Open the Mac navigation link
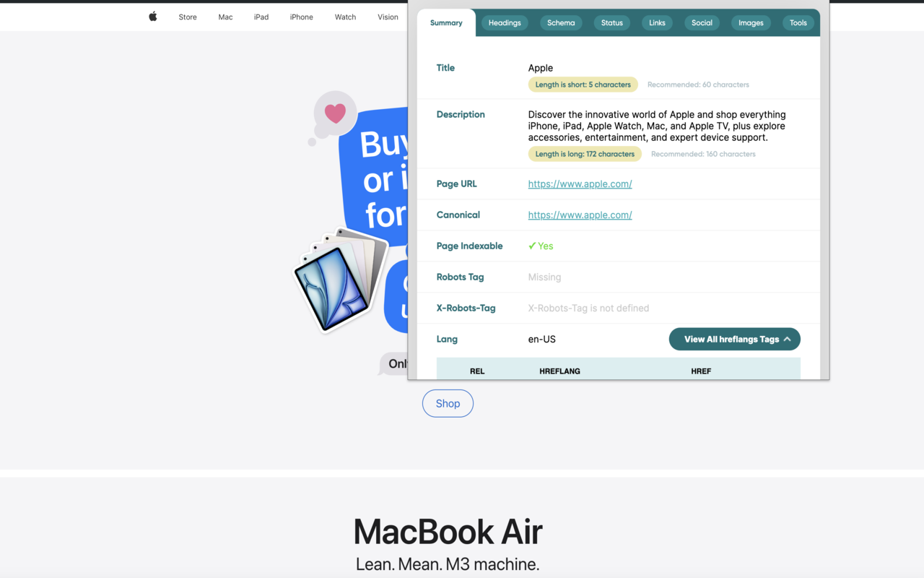Image resolution: width=924 pixels, height=578 pixels. 225,17
